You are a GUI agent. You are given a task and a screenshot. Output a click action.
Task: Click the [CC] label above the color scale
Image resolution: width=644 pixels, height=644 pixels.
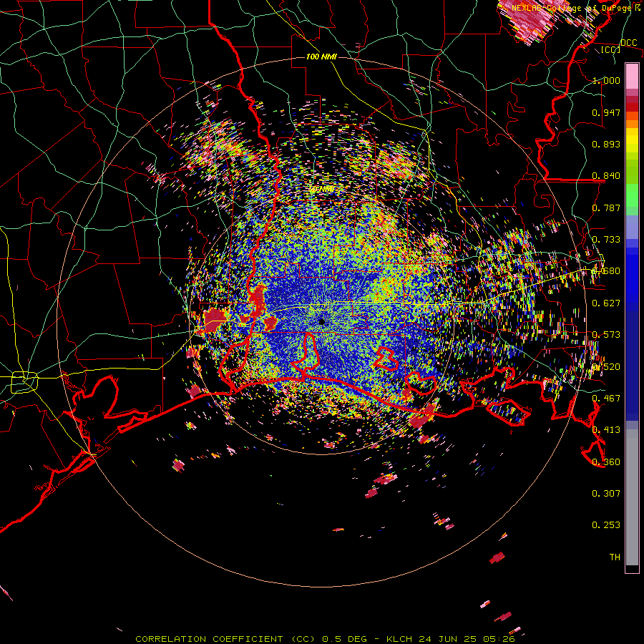click(x=611, y=49)
